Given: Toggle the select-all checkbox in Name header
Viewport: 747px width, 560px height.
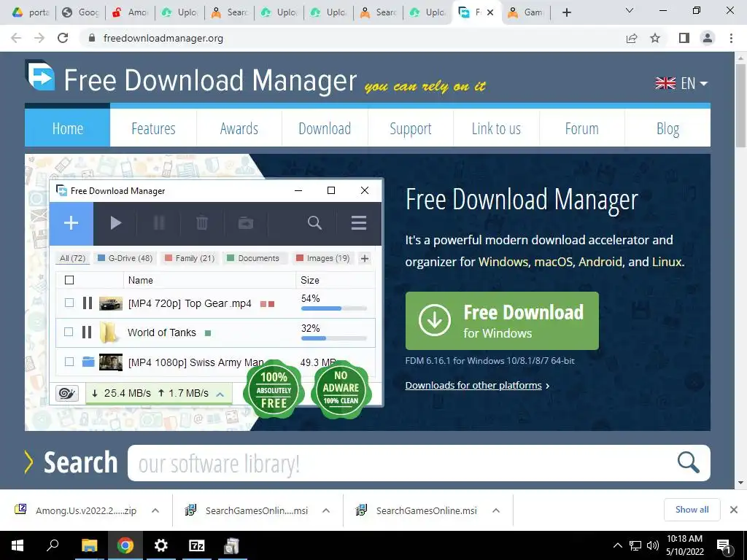Looking at the screenshot, I should [69, 280].
